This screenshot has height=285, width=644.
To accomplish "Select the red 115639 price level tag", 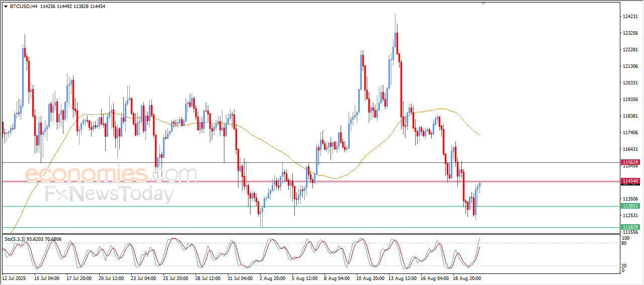I will click(630, 162).
